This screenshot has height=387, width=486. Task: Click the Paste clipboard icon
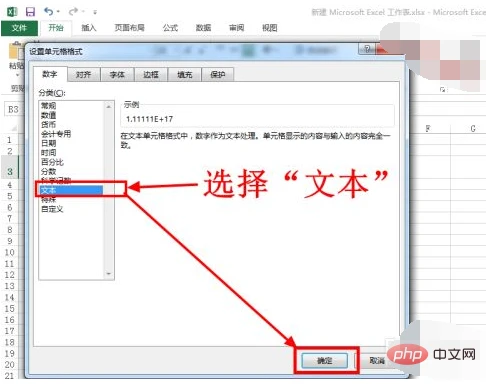(x=16, y=52)
